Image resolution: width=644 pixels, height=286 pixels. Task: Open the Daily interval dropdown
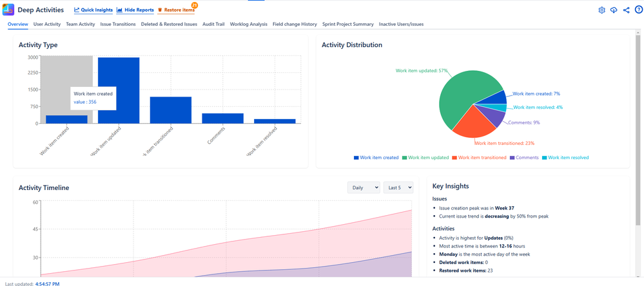point(363,187)
